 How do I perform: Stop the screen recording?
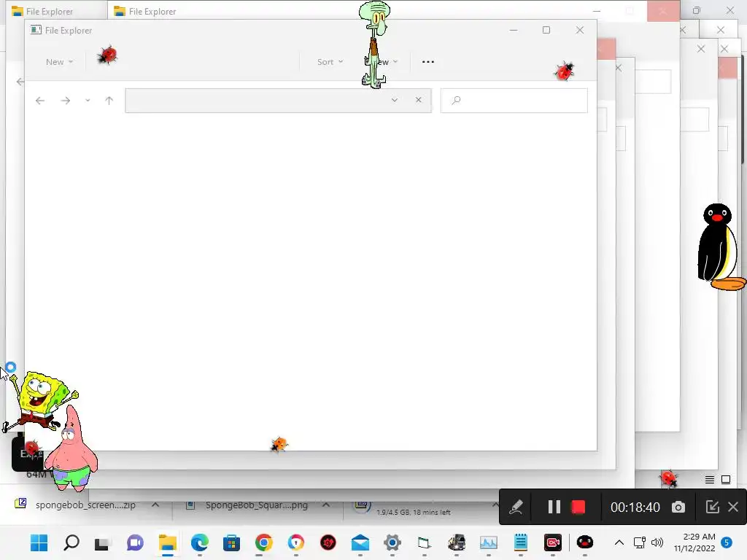578,507
